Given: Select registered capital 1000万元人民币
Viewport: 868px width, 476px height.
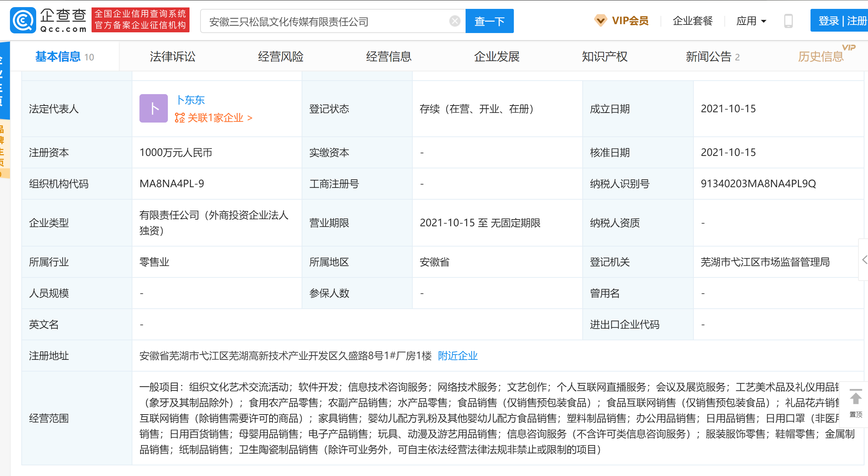Looking at the screenshot, I should tap(176, 152).
